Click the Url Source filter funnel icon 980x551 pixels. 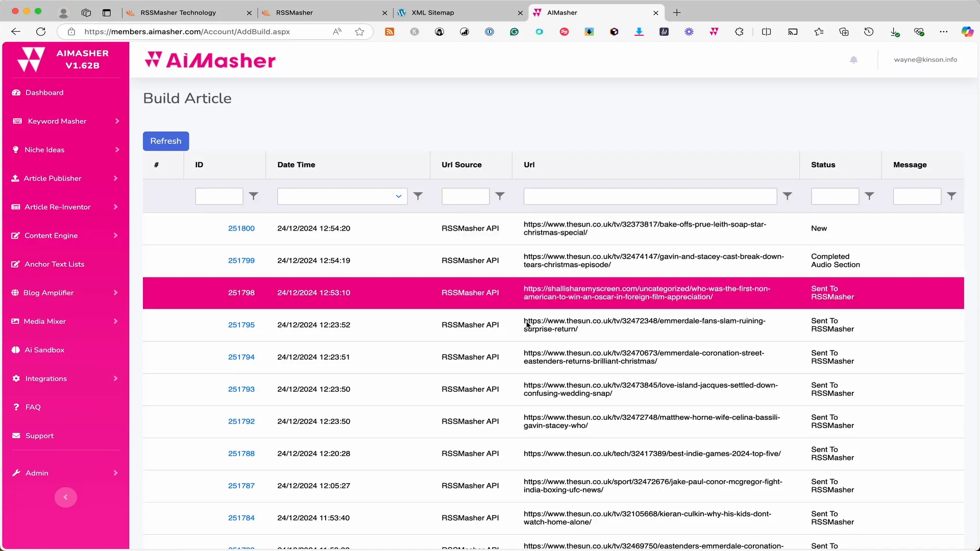pos(500,196)
